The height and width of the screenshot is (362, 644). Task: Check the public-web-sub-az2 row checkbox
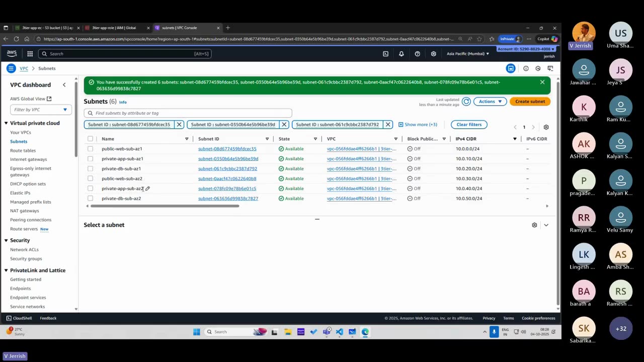90,178
